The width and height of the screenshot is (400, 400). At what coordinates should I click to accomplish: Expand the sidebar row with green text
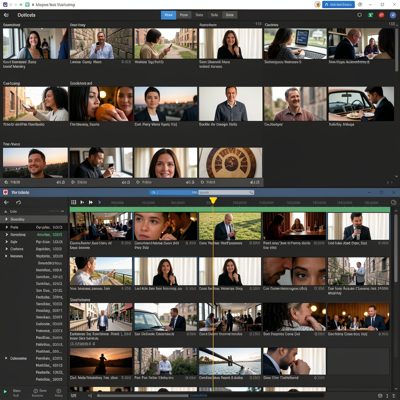pos(6,235)
